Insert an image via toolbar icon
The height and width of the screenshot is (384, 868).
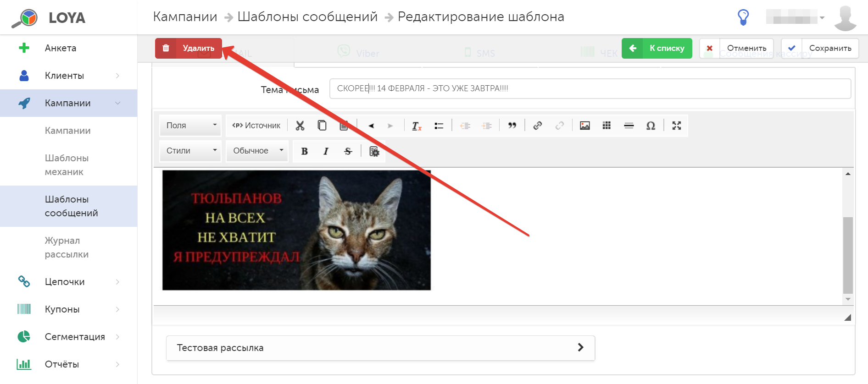(585, 126)
